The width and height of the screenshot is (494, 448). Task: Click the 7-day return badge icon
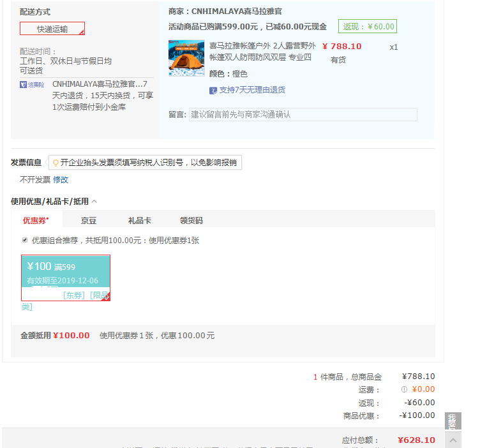tap(213, 91)
